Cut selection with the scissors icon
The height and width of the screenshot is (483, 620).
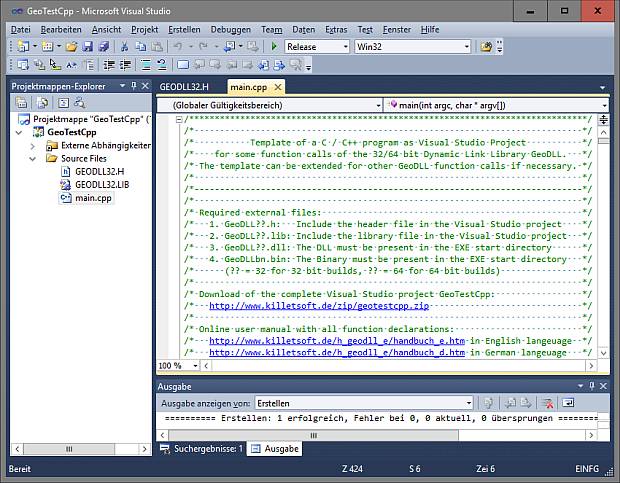pos(125,47)
